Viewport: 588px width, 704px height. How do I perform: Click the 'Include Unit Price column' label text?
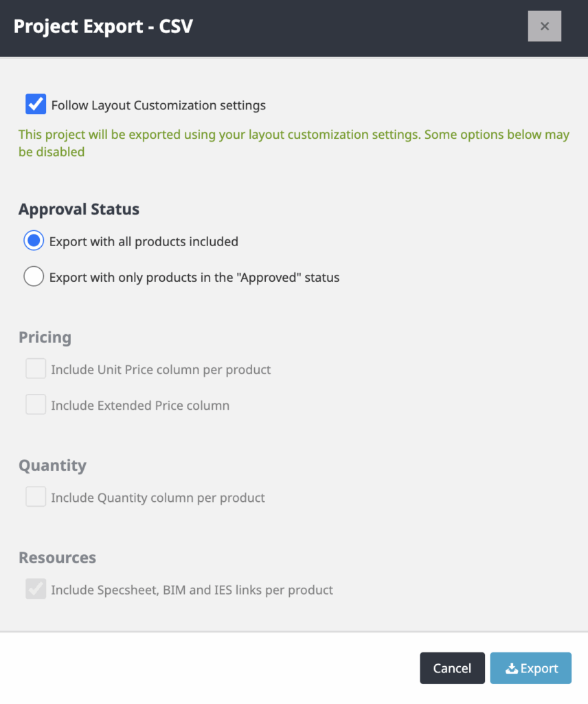161,369
